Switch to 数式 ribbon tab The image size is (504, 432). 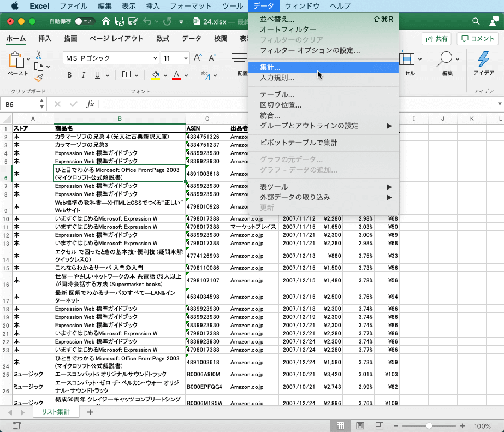(163, 39)
